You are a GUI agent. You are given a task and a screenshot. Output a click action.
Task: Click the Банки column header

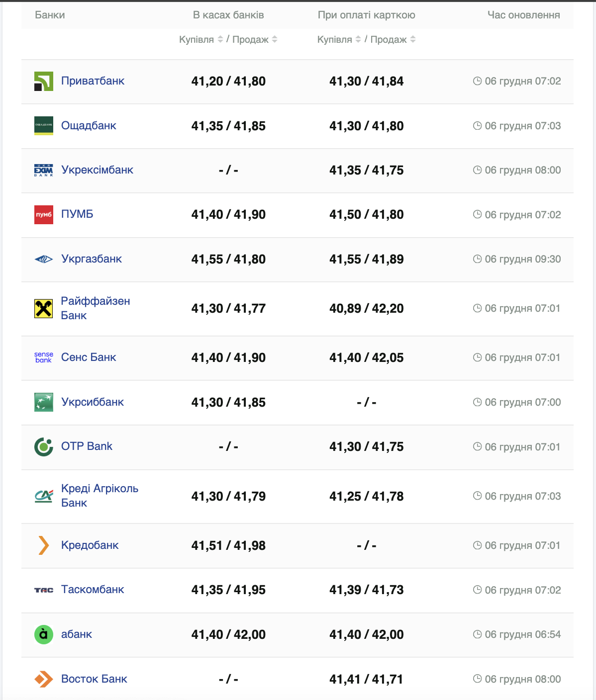tap(50, 15)
